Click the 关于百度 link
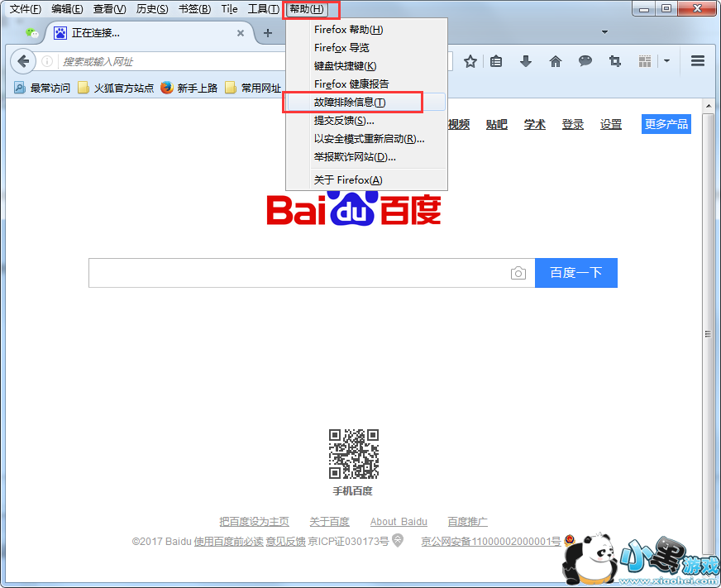The width and height of the screenshot is (721, 588). coord(329,522)
